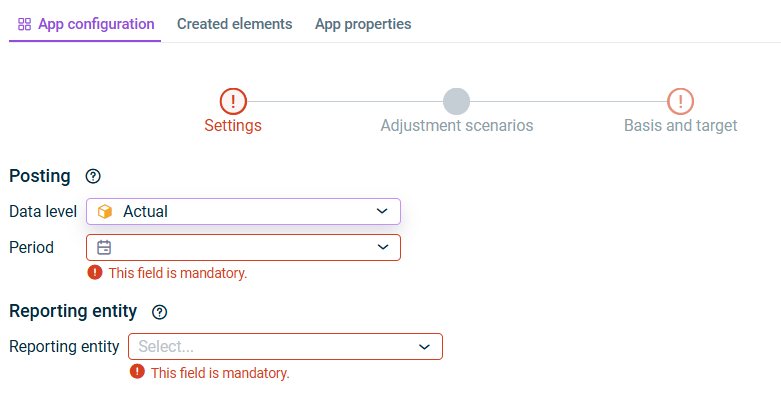Click the Basis and target step circle

(681, 101)
